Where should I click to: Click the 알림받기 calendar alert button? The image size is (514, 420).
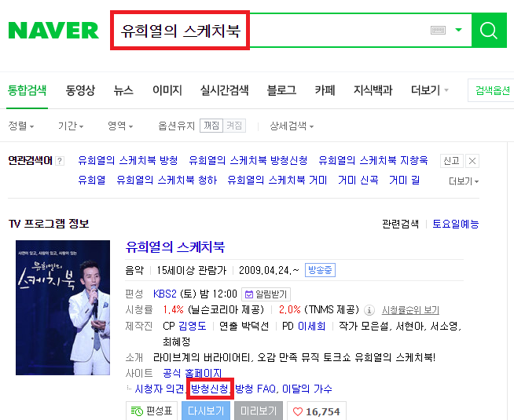[x=266, y=294]
